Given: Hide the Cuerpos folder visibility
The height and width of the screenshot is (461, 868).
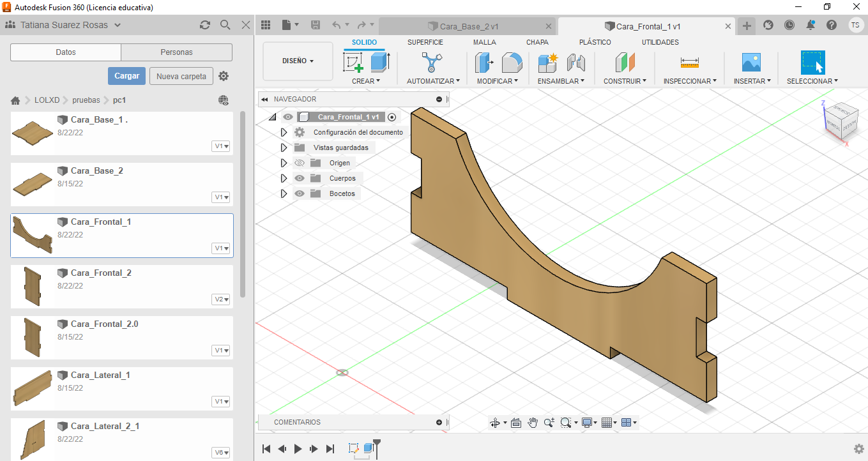Looking at the screenshot, I should click(x=299, y=178).
